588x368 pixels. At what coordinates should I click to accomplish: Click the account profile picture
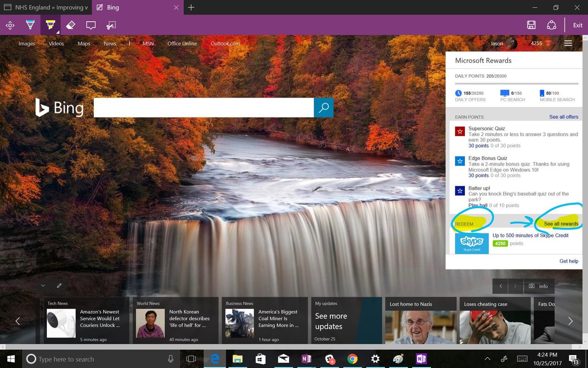click(511, 44)
